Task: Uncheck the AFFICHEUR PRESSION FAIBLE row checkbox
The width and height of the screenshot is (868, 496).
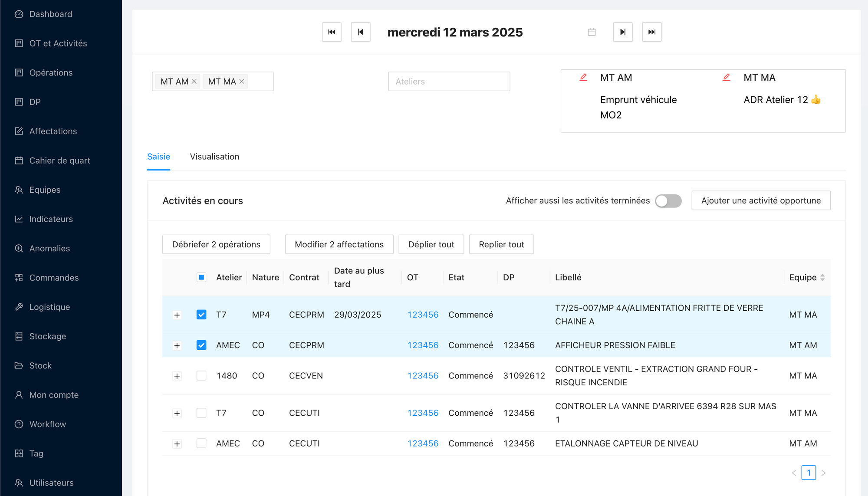Action: coord(201,345)
